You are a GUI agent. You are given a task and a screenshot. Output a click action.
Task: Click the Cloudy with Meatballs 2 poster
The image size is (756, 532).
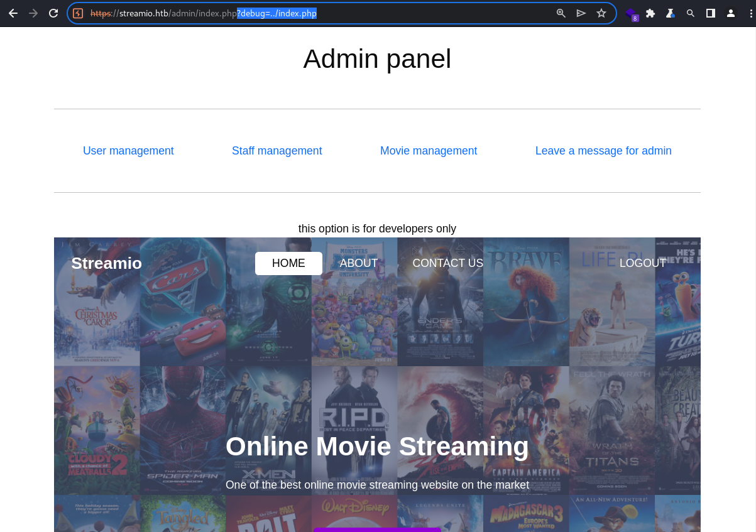[x=97, y=431]
